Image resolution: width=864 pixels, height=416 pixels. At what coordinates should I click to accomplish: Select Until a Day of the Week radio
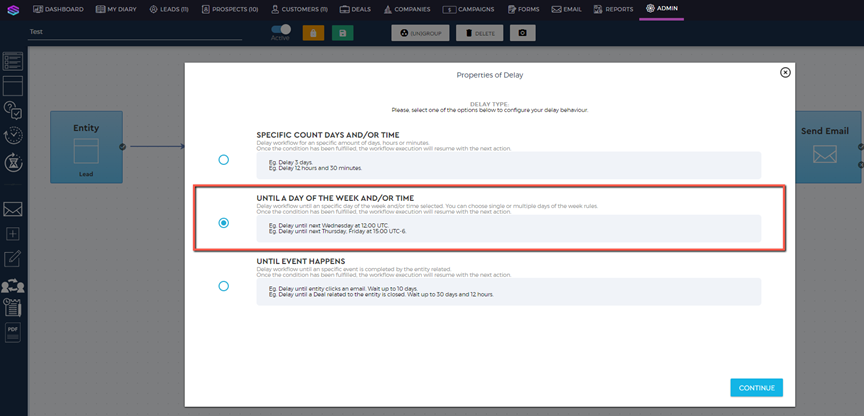(223, 223)
